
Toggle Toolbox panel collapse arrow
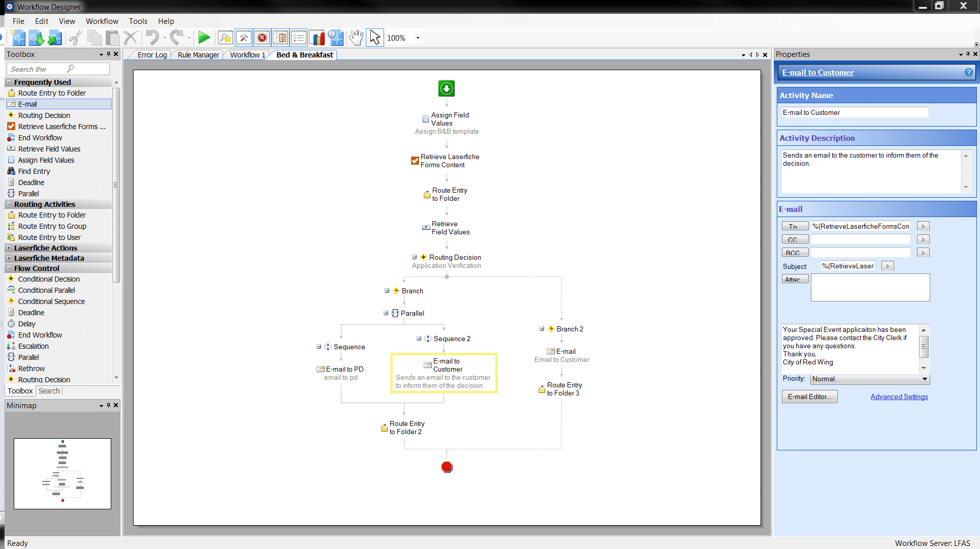(x=102, y=54)
